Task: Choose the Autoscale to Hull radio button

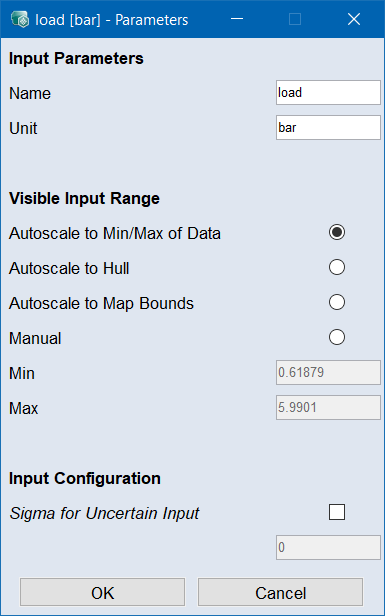Action: click(x=337, y=267)
